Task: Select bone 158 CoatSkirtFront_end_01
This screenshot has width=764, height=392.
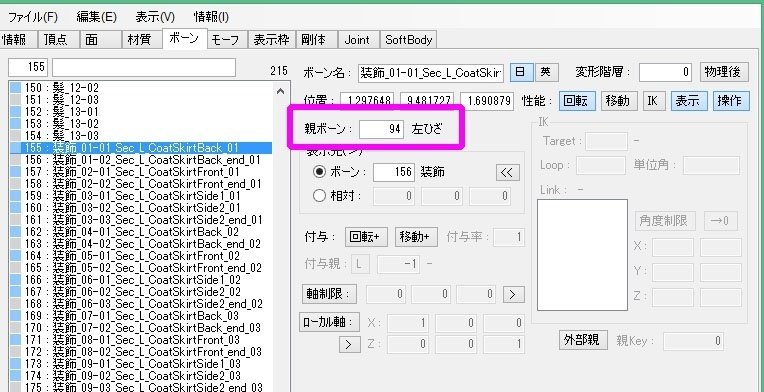Action: (141, 184)
